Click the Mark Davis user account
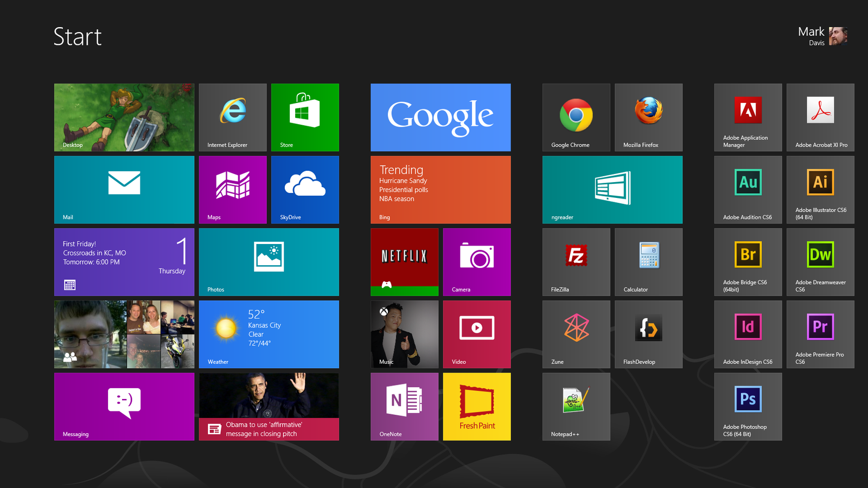Screen dimensions: 868x488 pyautogui.click(x=822, y=36)
